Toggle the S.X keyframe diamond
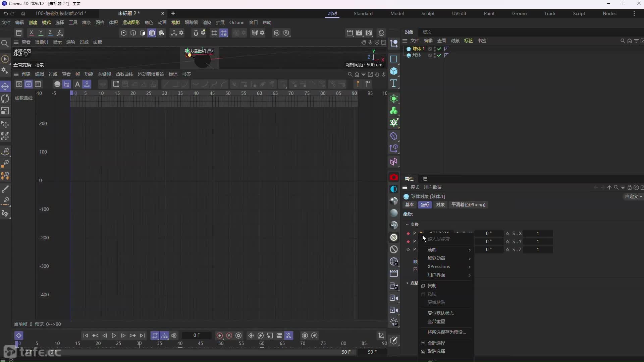 (x=507, y=234)
